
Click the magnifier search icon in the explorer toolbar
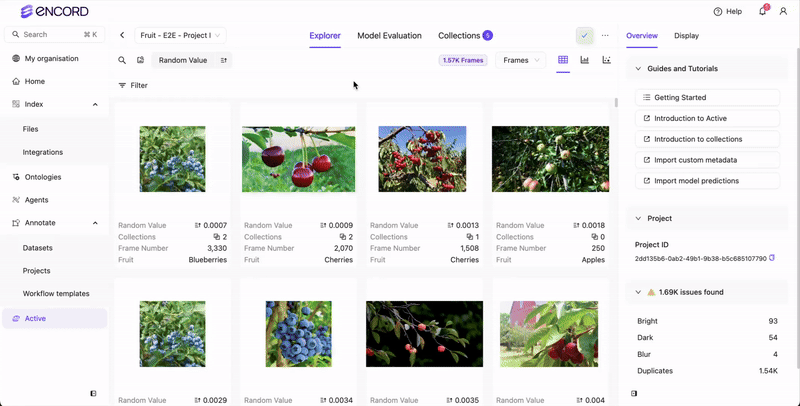(122, 60)
